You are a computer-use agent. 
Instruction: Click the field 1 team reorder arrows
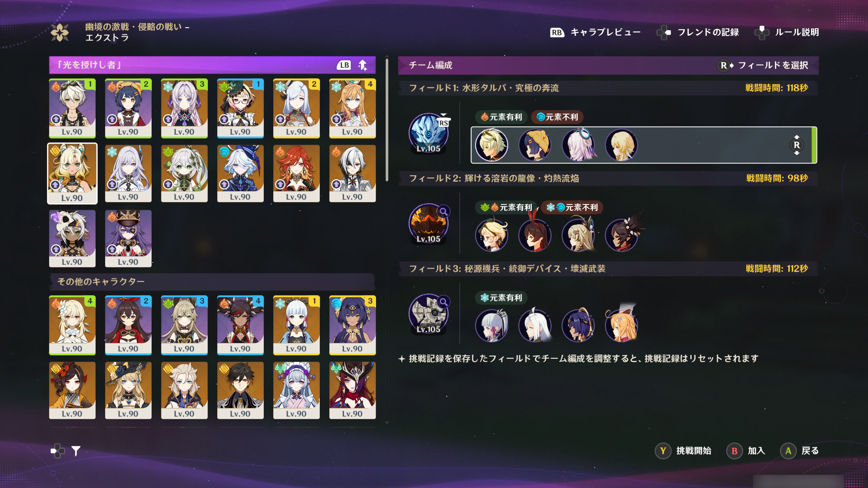797,145
